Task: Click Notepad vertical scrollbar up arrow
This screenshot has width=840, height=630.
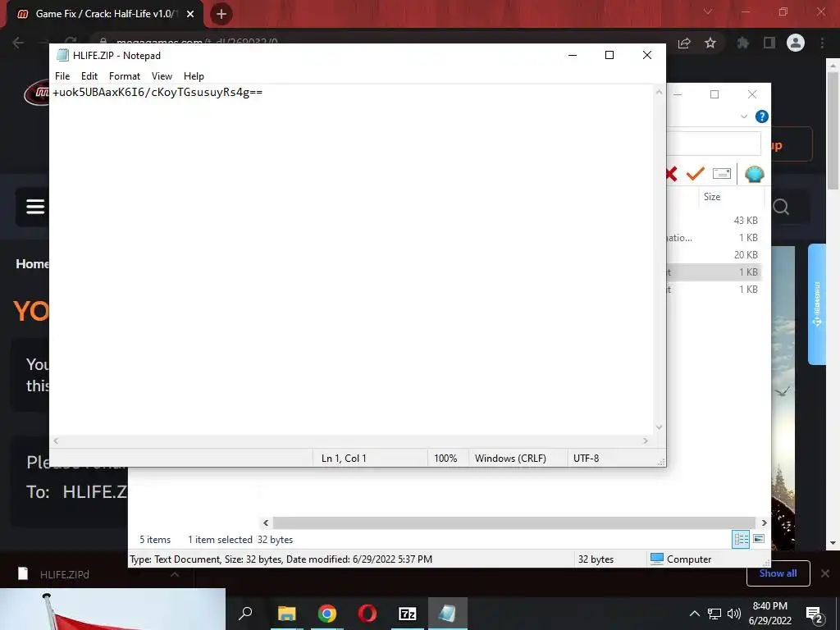Action: [659, 93]
